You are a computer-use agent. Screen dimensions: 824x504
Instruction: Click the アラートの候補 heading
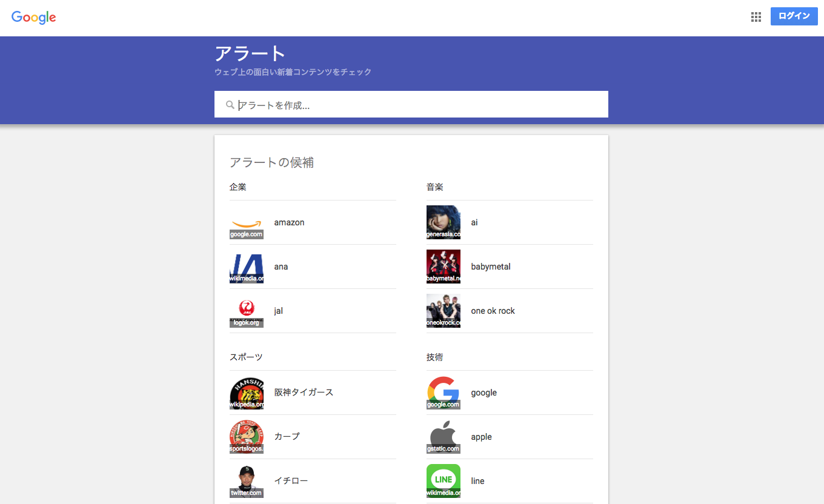272,162
